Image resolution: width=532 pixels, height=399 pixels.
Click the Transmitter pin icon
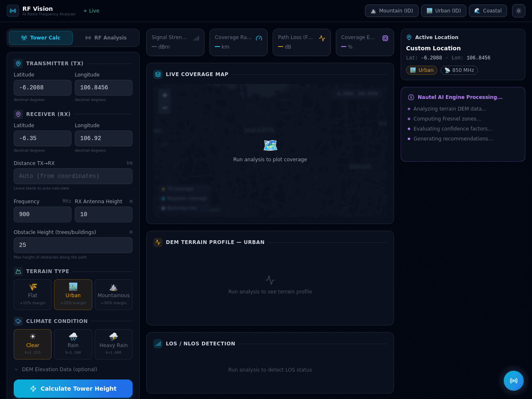(18, 64)
